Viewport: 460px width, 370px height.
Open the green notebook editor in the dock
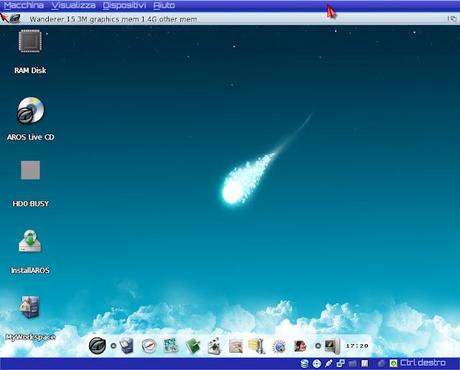(193, 346)
